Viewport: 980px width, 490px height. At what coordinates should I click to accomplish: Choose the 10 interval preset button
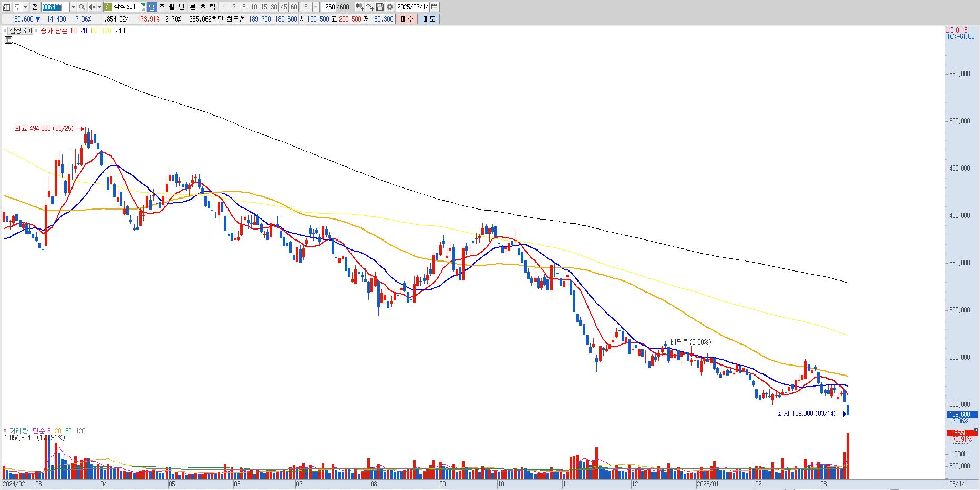(x=254, y=7)
